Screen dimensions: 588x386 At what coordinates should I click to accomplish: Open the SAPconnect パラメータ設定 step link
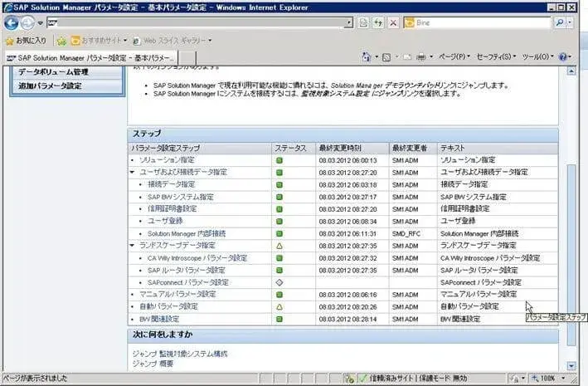[x=188, y=282]
